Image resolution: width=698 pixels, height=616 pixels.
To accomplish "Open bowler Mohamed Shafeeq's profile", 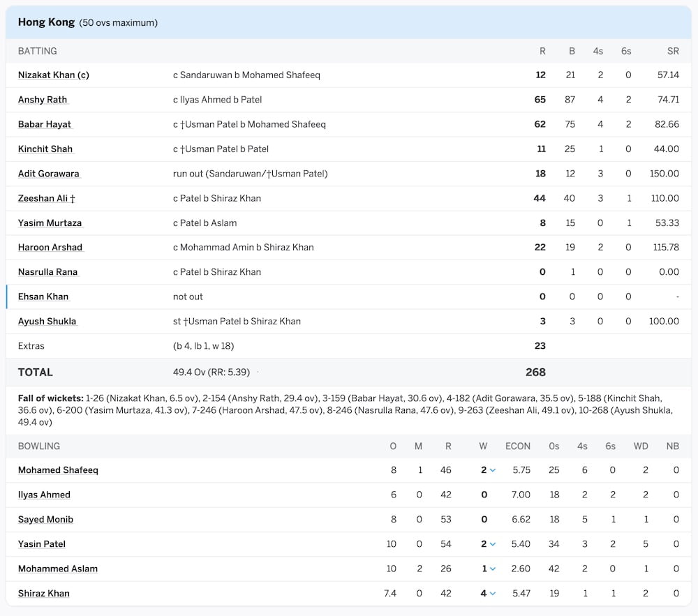I will 58,470.
